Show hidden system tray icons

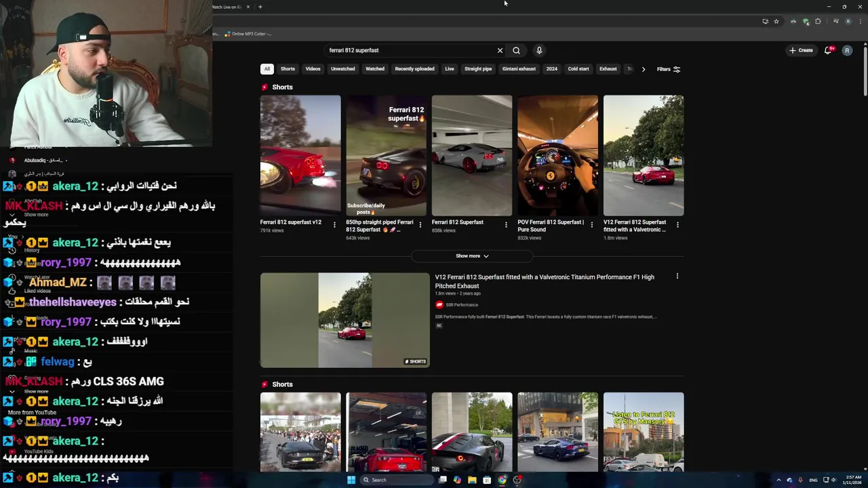pyautogui.click(x=778, y=480)
